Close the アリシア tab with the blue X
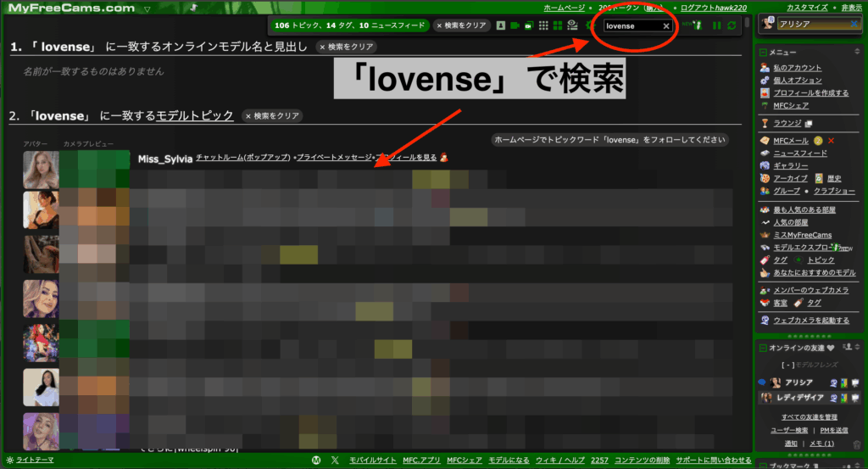868x469 pixels. [x=854, y=24]
